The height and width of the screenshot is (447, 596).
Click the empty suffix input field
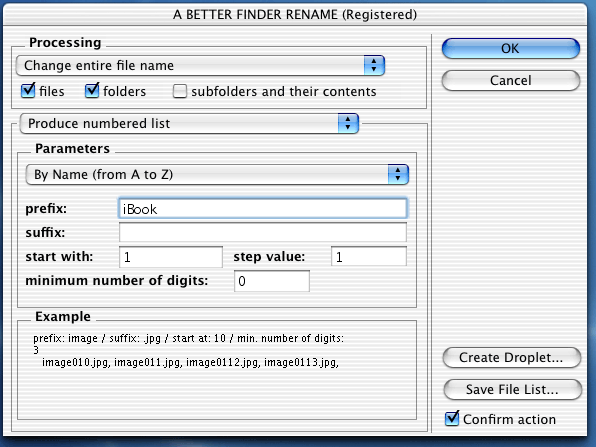tap(263, 232)
